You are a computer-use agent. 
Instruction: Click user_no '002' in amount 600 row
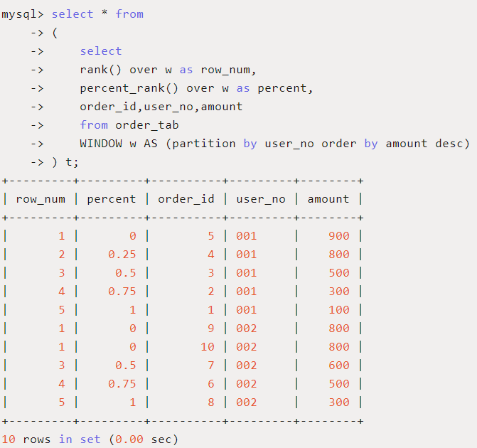247,366
